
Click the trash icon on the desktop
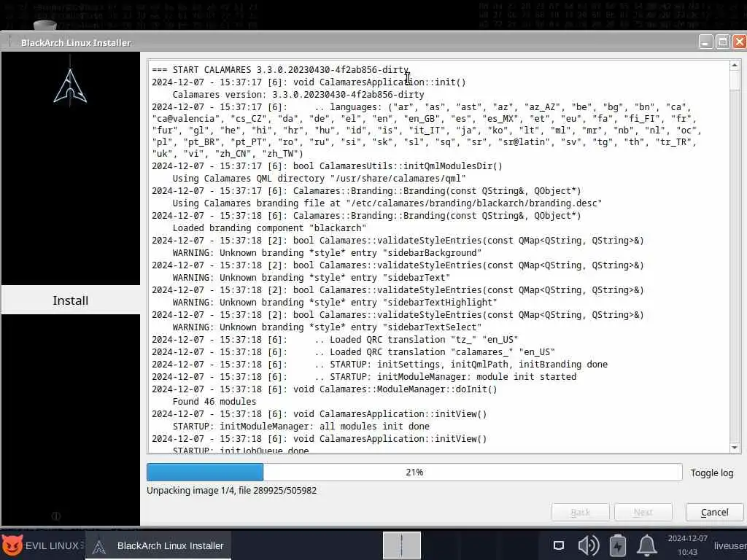click(44, 25)
